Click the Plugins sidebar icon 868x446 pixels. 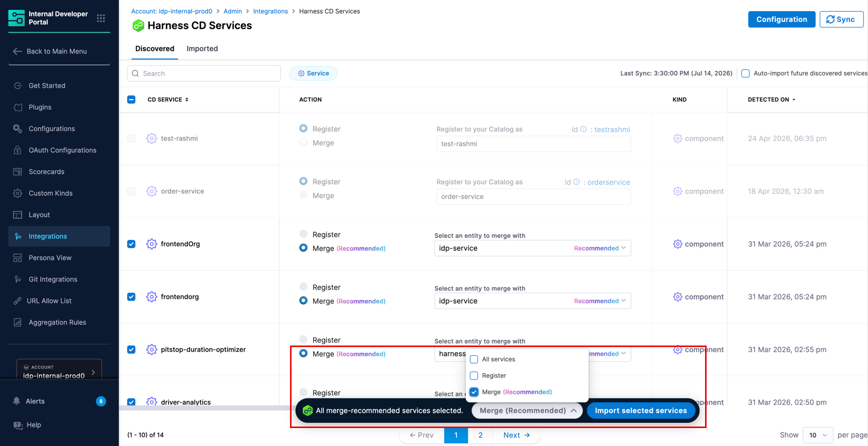tap(18, 107)
